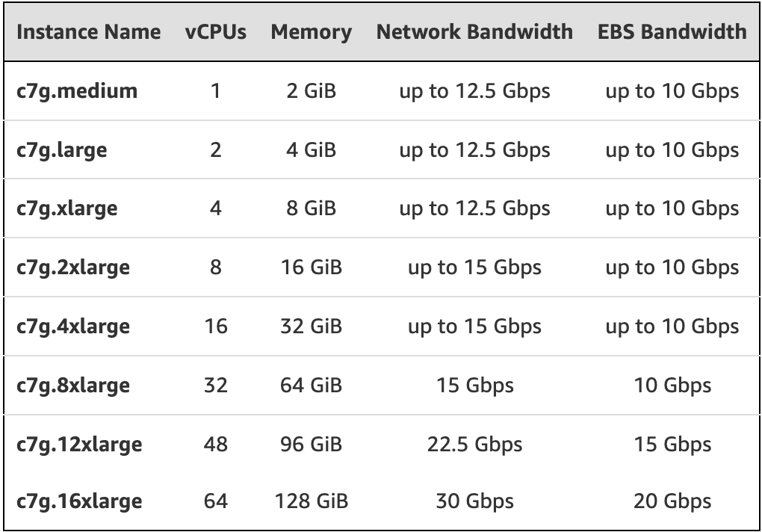Click the c7g.4xlarge instance name
Image resolution: width=762 pixels, height=532 pixels.
point(73,327)
